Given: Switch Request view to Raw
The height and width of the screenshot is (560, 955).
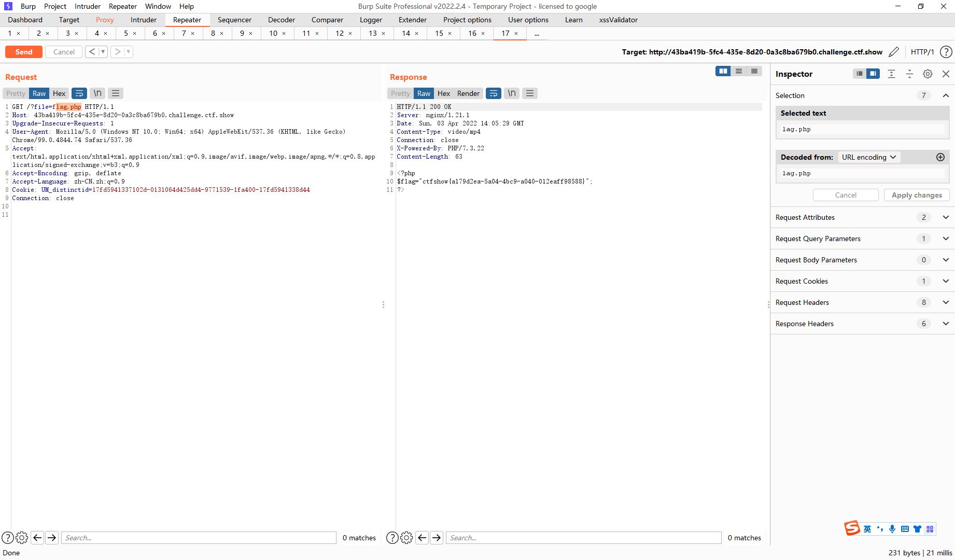Looking at the screenshot, I should (x=39, y=93).
